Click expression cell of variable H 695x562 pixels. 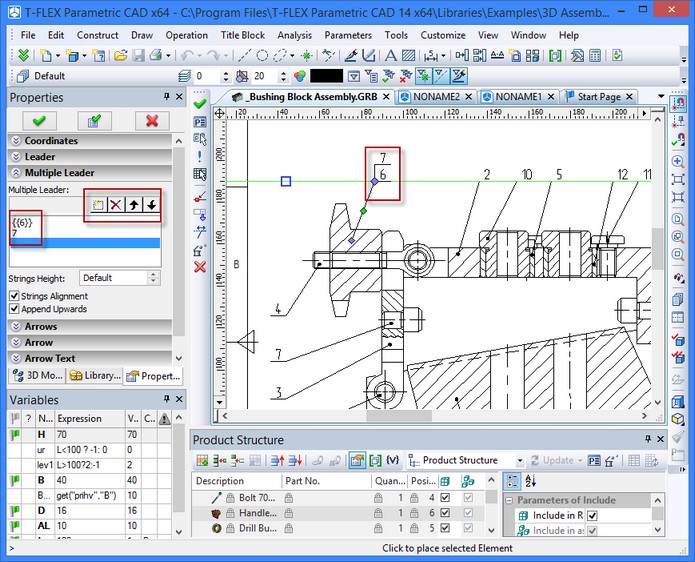coord(90,434)
